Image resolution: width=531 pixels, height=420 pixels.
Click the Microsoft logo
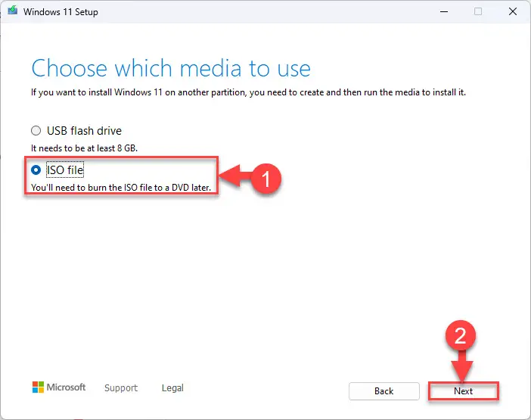(x=59, y=387)
